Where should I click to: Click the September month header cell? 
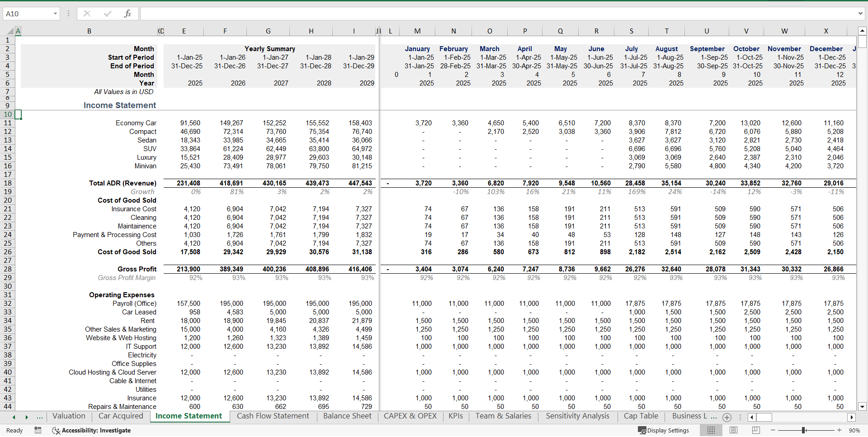(707, 49)
